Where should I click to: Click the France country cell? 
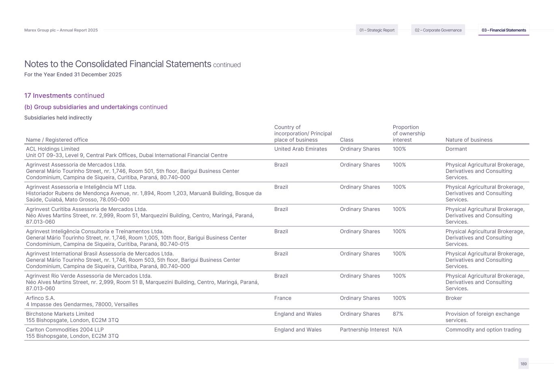click(282, 298)
